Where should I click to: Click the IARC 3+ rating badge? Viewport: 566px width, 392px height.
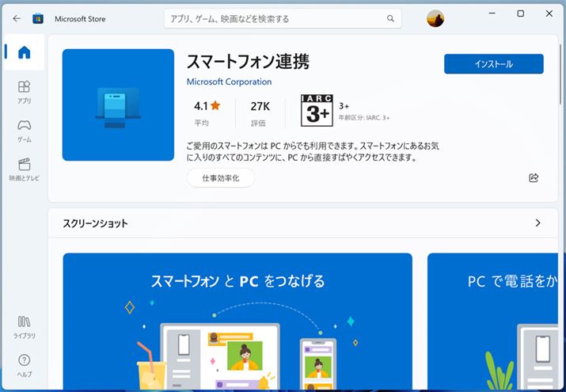point(317,110)
